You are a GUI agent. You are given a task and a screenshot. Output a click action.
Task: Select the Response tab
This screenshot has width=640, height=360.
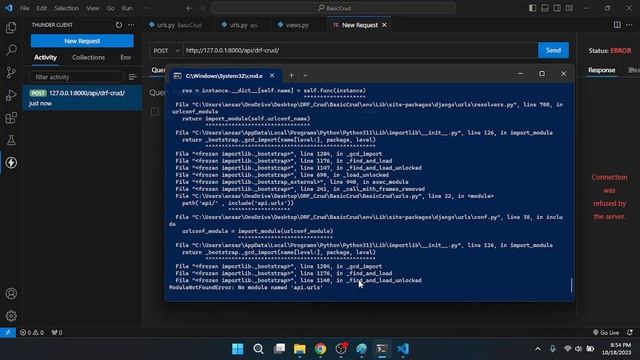[x=601, y=70]
